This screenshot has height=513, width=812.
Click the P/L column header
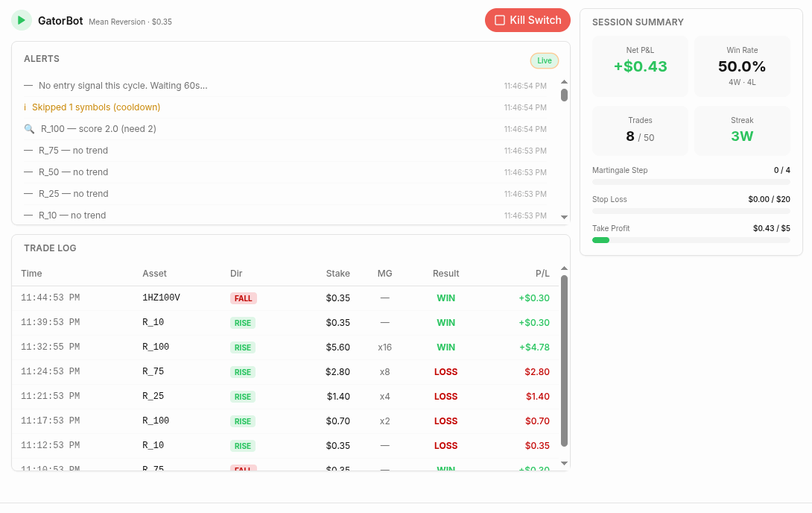542,274
